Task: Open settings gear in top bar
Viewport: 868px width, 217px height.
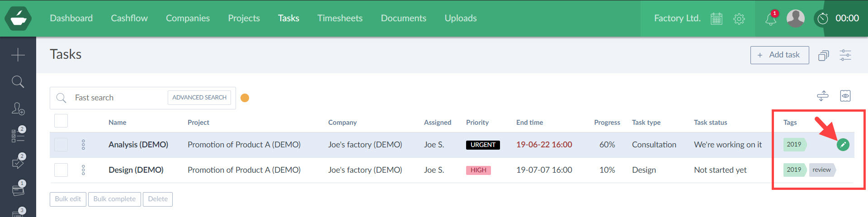Action: 739,19
